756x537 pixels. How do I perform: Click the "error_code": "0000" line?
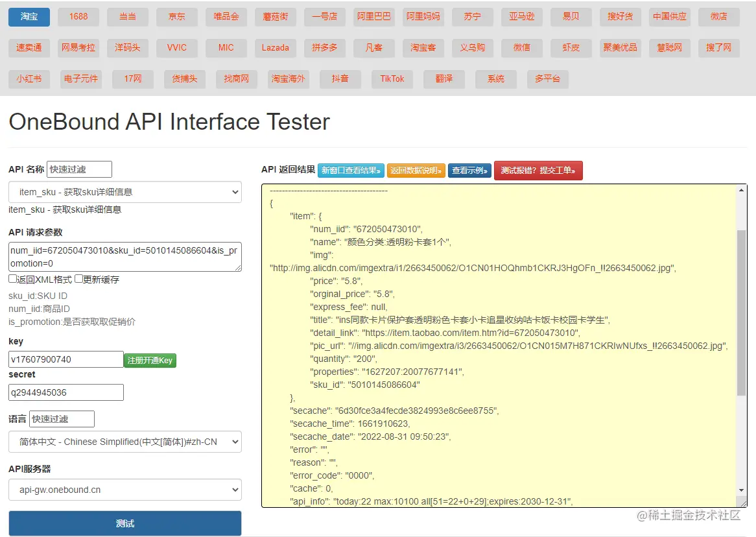(x=332, y=476)
